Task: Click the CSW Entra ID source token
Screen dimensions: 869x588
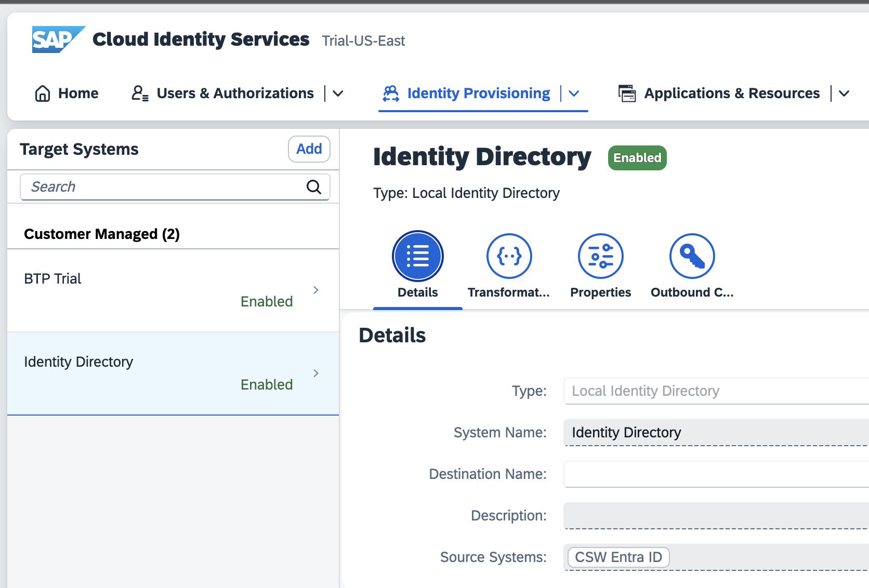Action: 618,557
